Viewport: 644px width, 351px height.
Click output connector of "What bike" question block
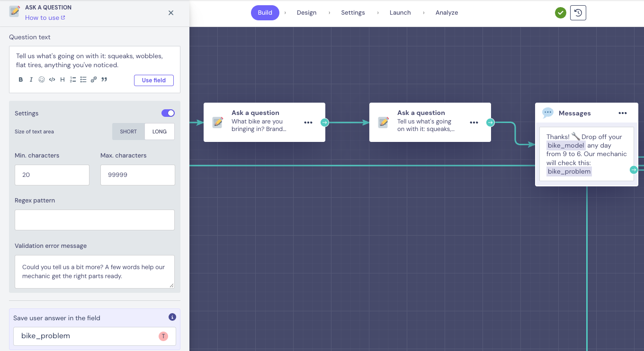pyautogui.click(x=324, y=123)
